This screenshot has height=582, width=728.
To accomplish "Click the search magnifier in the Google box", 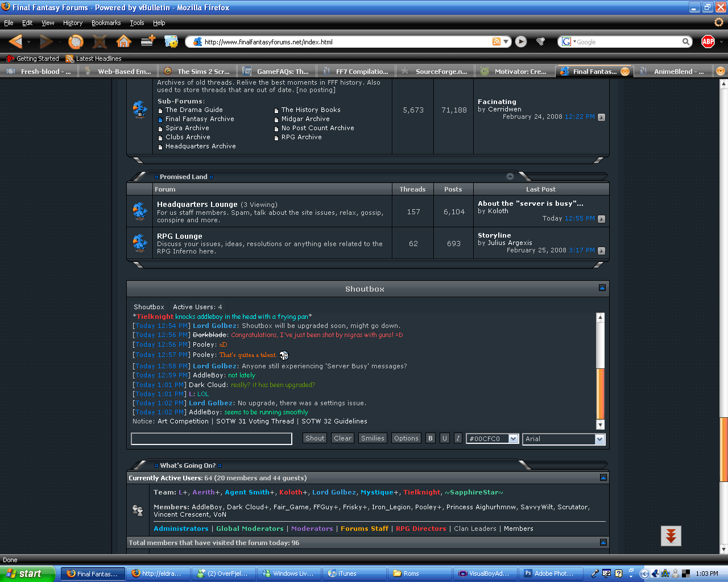I will tap(686, 41).
